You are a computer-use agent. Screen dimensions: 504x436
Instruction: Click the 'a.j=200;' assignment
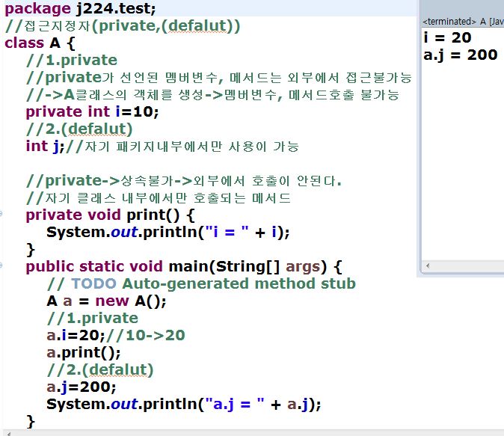point(82,387)
